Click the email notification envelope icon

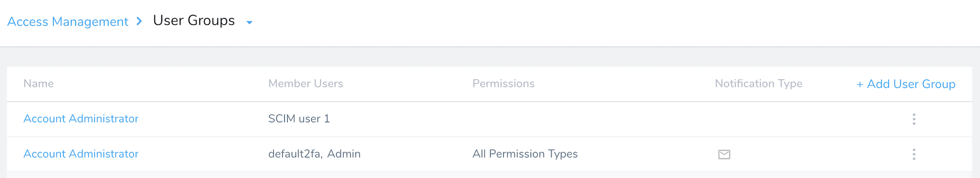tap(724, 155)
